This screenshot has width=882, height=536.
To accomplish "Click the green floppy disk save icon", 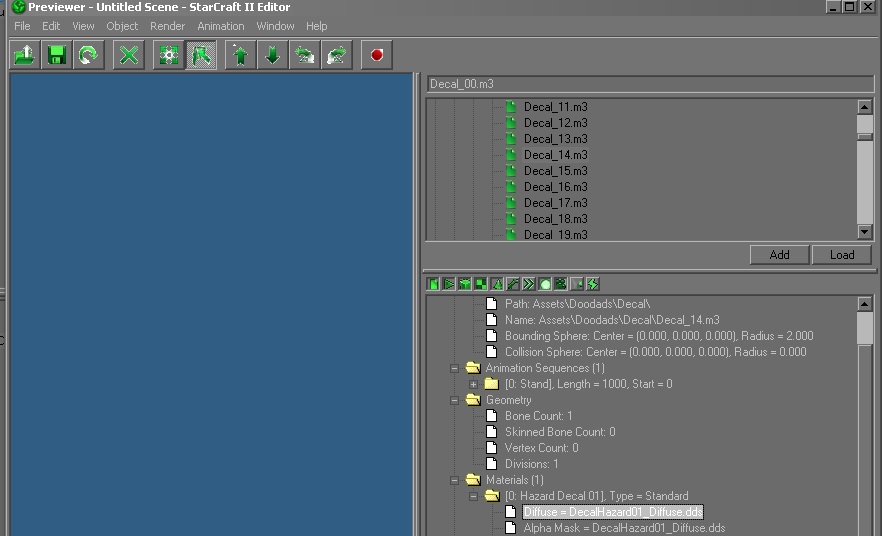I will coord(57,55).
